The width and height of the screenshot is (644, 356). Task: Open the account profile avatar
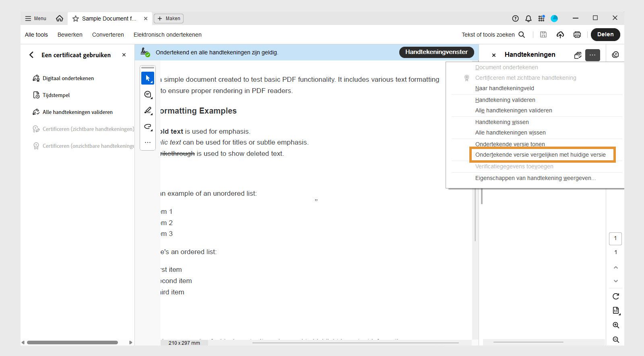tap(554, 19)
